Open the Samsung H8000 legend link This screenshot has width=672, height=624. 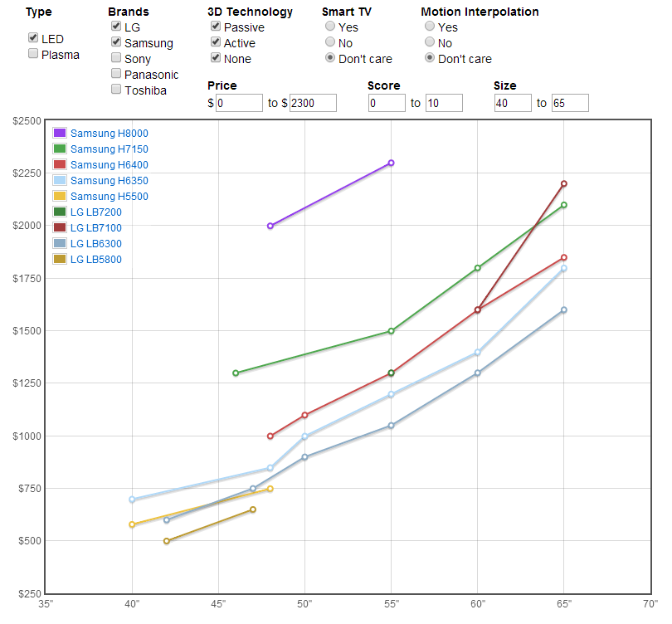(x=109, y=133)
